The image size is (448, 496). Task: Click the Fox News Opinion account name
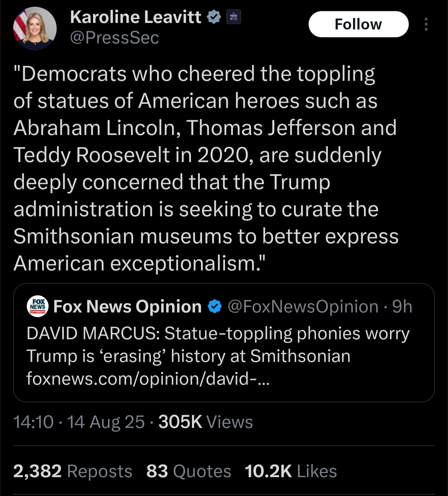128,307
